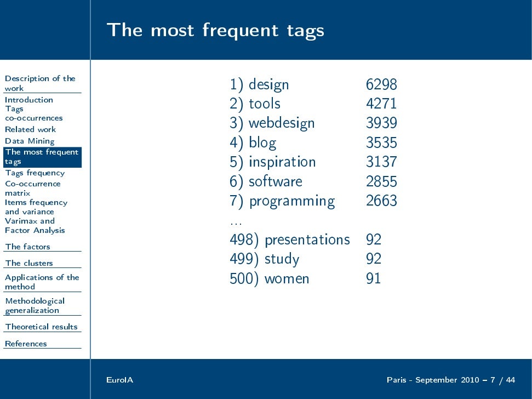The width and height of the screenshot is (532, 399).
Task: Jump to the Related work sidebar entry
Action: tap(30, 129)
